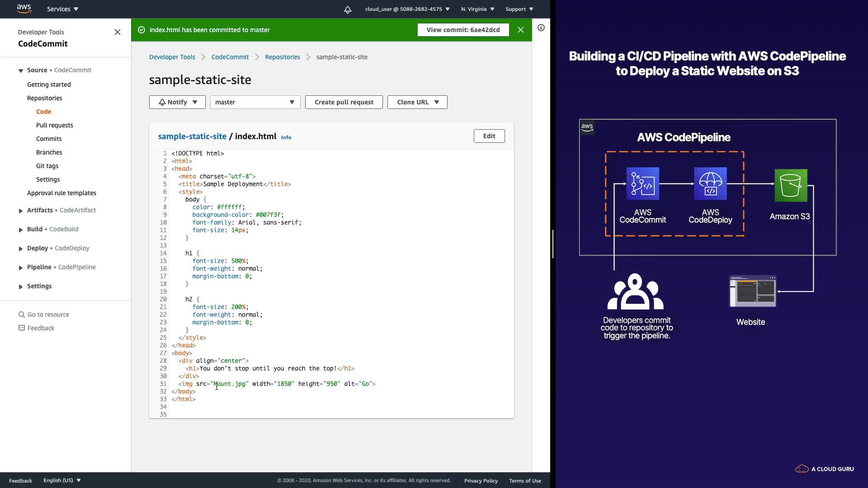The height and width of the screenshot is (488, 868).
Task: Click the AWS logo icon
Action: [x=24, y=9]
